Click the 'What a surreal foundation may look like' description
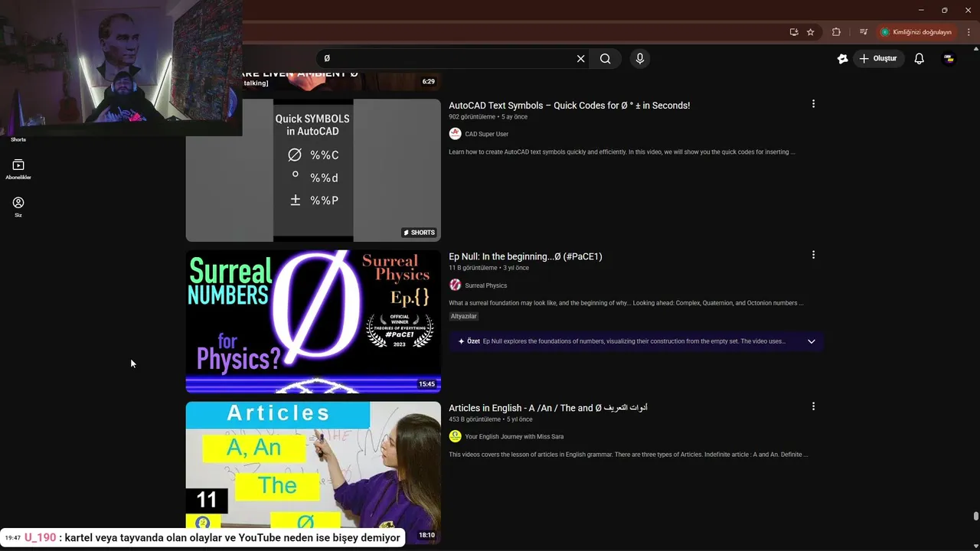This screenshot has width=980, height=551. [x=626, y=303]
